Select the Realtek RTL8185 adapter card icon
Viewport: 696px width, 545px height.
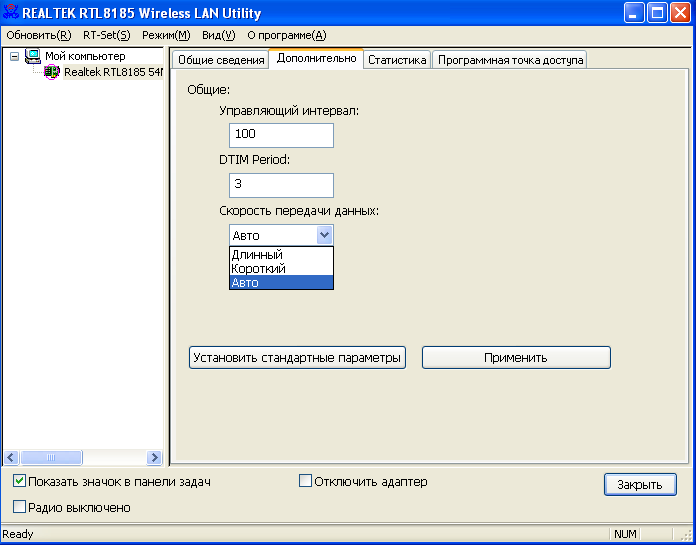coord(51,71)
